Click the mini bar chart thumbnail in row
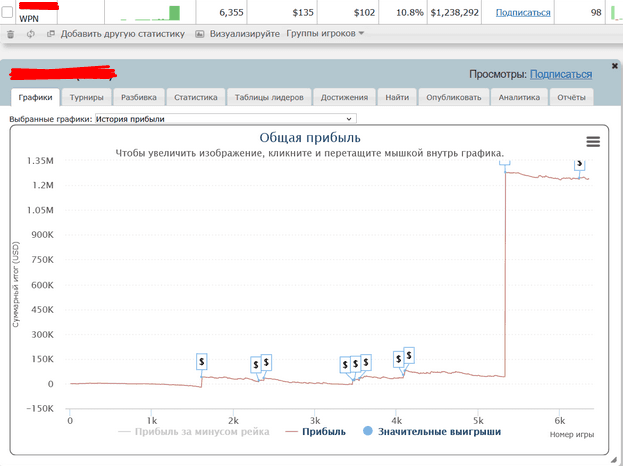The width and height of the screenshot is (623, 466). click(150, 13)
